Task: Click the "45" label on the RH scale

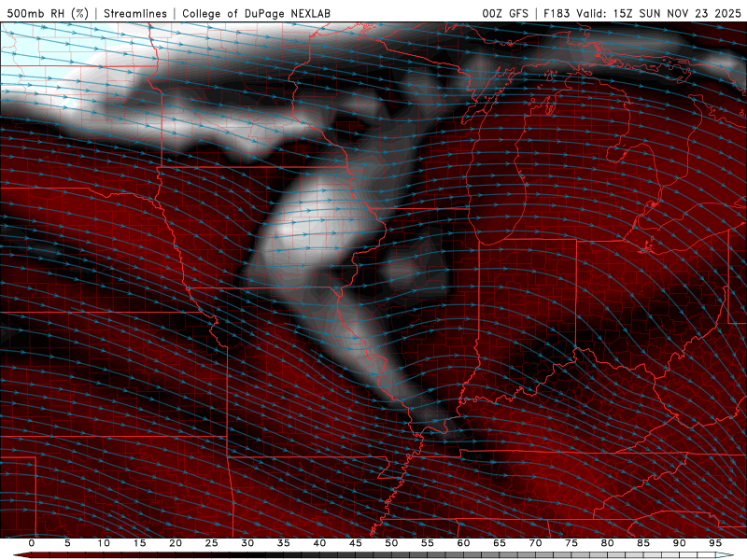Action: point(356,543)
